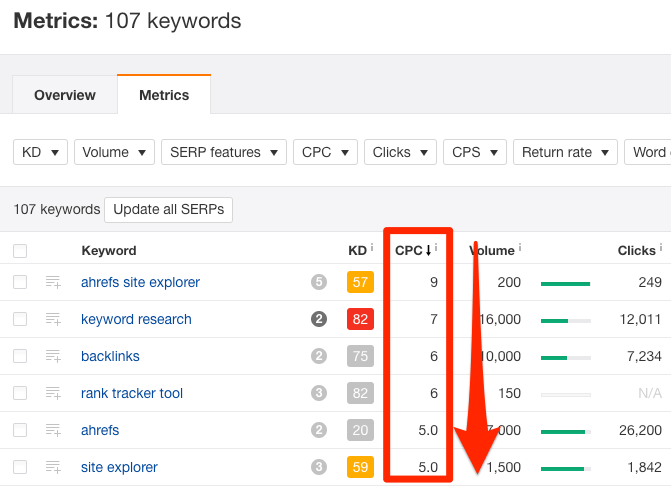The width and height of the screenshot is (671, 488).
Task: Click SERP features badge for rank tracker tool
Action: (x=319, y=393)
